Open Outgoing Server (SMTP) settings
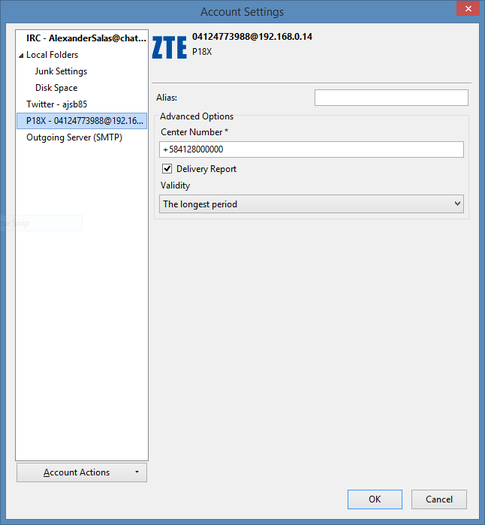Image resolution: width=485 pixels, height=525 pixels. click(x=74, y=137)
